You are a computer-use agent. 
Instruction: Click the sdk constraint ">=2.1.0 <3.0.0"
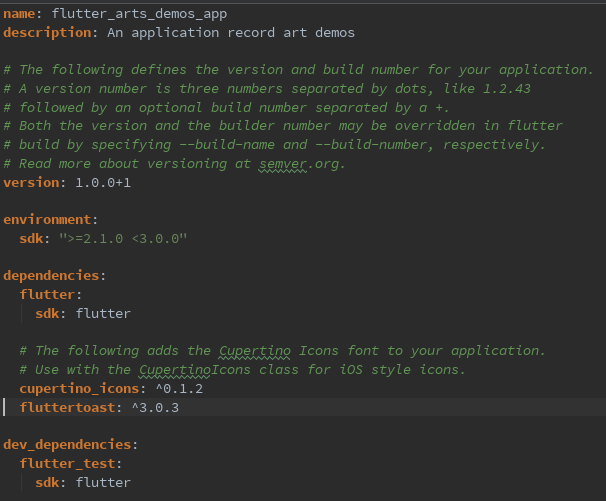[123, 239]
